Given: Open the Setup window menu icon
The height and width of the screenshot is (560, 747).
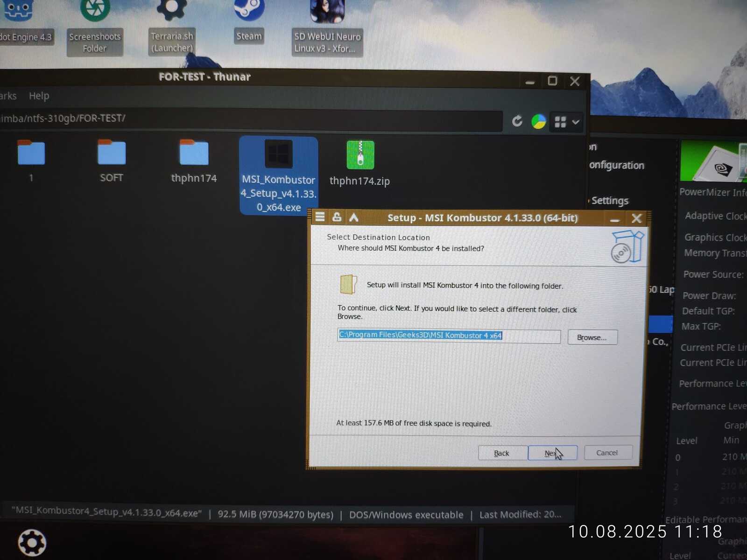Looking at the screenshot, I should 320,217.
